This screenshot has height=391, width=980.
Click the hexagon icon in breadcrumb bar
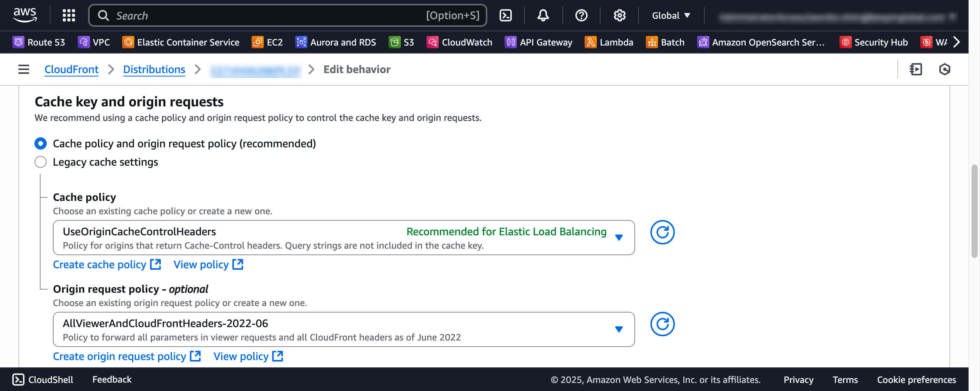coord(944,69)
